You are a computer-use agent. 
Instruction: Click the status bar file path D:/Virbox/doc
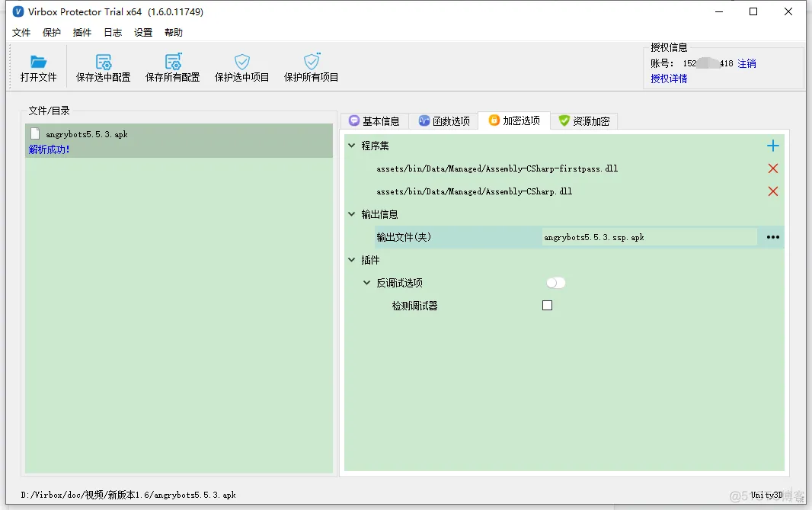click(x=129, y=495)
